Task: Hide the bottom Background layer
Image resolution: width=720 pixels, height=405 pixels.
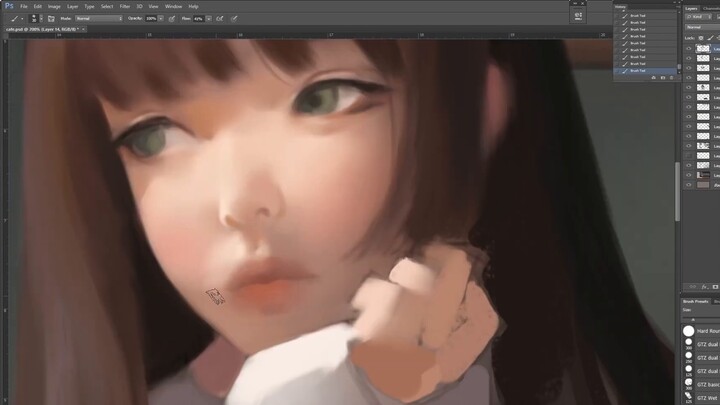Action: (688, 185)
